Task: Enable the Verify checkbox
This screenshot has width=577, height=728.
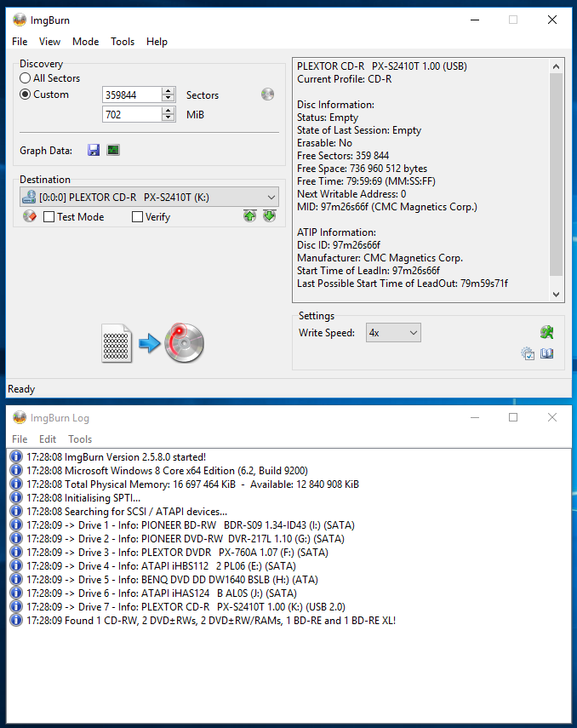Action: 137,217
